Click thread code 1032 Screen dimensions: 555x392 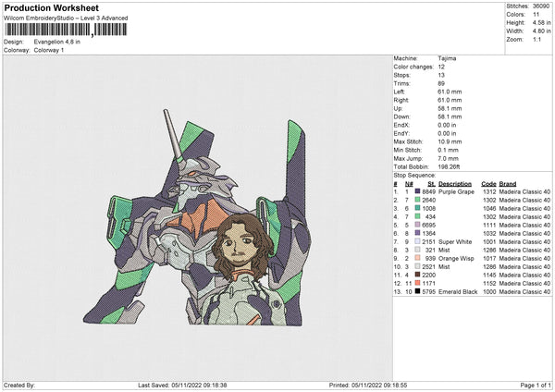tap(489, 234)
